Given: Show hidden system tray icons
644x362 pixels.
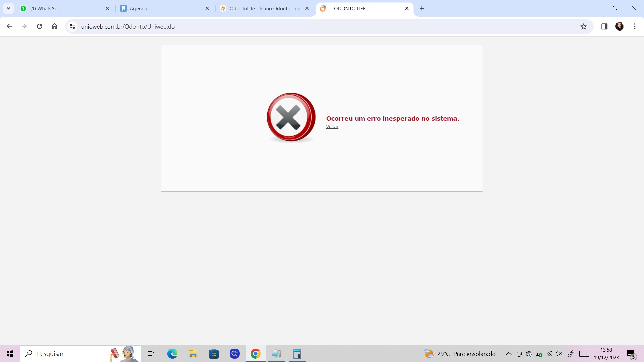Looking at the screenshot, I should pyautogui.click(x=508, y=354).
